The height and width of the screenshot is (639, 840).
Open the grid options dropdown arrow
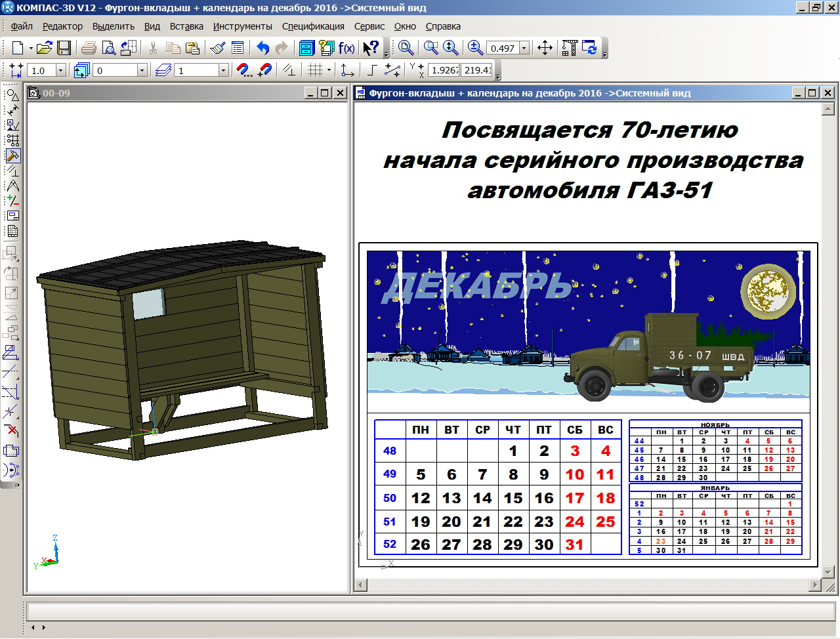click(329, 70)
